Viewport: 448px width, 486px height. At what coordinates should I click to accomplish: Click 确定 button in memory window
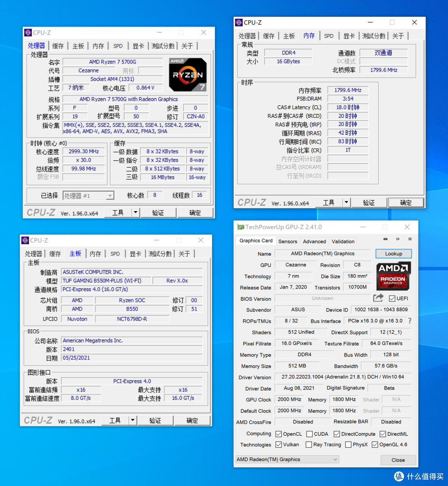coord(406,203)
